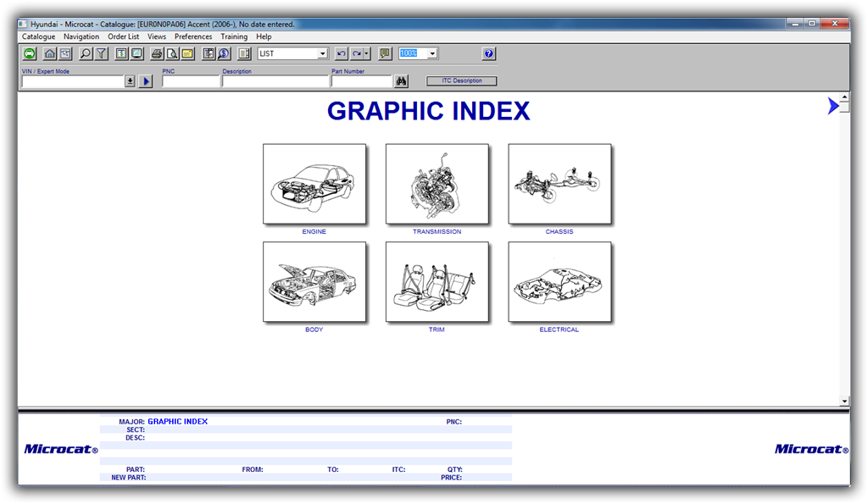Screen dimensions: 868x504
Task: Open the Training menu
Action: pyautogui.click(x=234, y=36)
